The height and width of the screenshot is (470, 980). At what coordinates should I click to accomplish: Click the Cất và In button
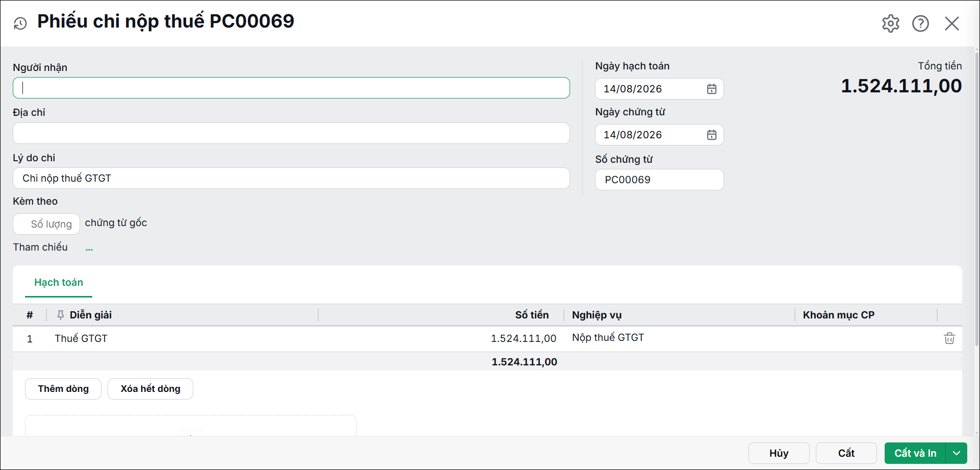coord(915,453)
